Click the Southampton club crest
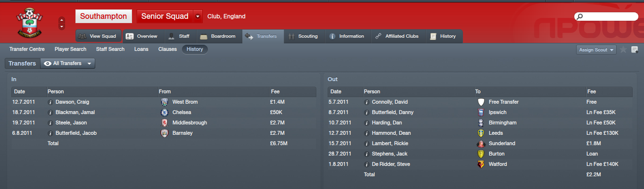644x189 pixels. tap(29, 23)
